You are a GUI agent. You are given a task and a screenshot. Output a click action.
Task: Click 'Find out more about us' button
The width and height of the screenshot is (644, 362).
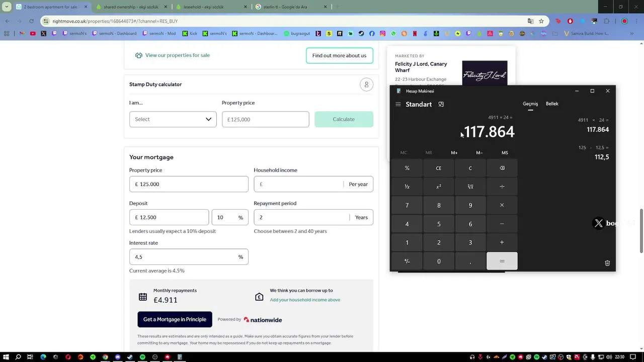click(339, 55)
